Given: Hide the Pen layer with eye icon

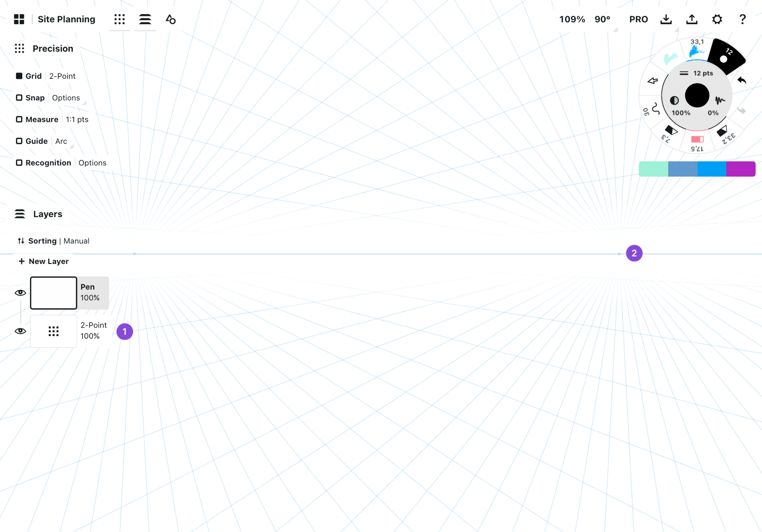Looking at the screenshot, I should point(20,293).
